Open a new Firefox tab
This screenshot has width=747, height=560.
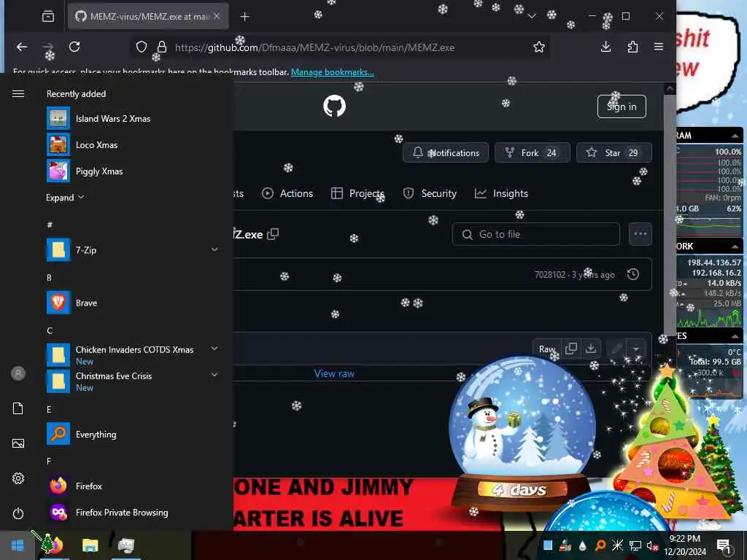[x=245, y=17]
